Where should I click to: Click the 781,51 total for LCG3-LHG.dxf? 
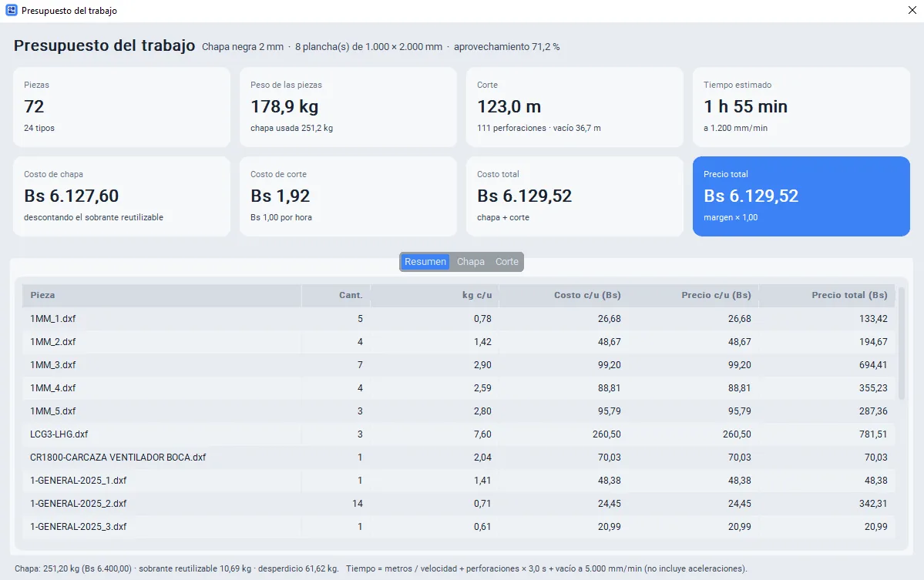point(873,434)
